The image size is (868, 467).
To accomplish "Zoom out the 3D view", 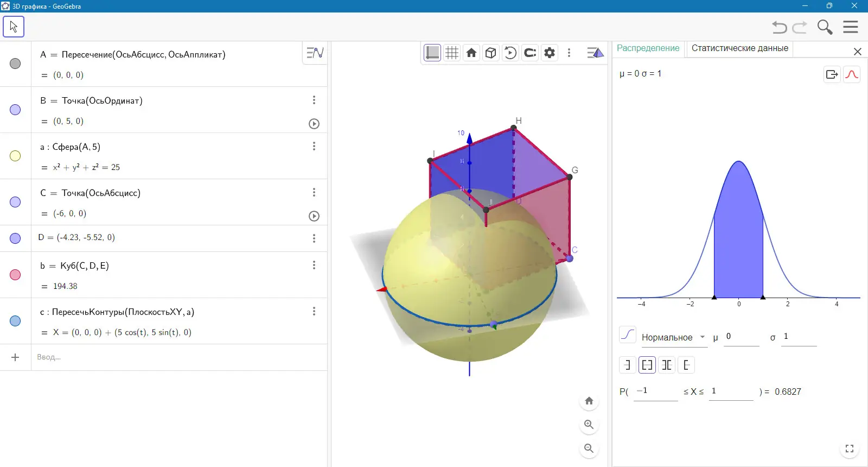I will (589, 449).
